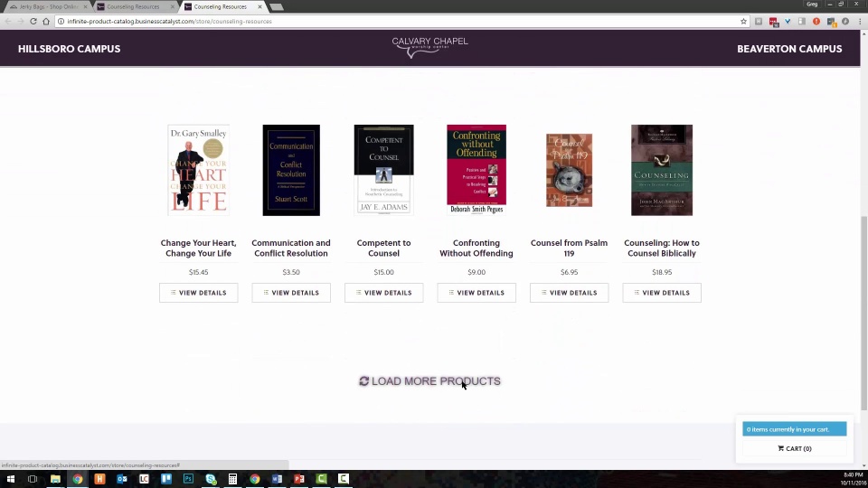
Task: Open the Confronting Without Offending title link
Action: click(x=476, y=248)
